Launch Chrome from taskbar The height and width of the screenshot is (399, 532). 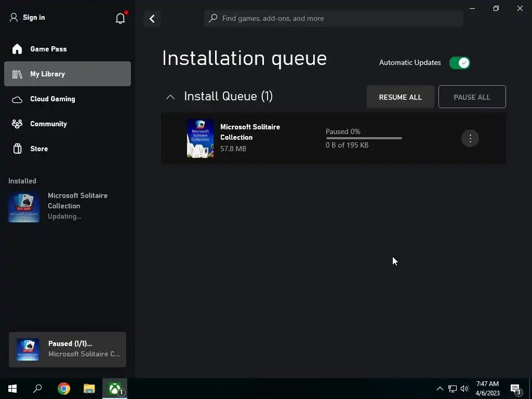tap(64, 389)
